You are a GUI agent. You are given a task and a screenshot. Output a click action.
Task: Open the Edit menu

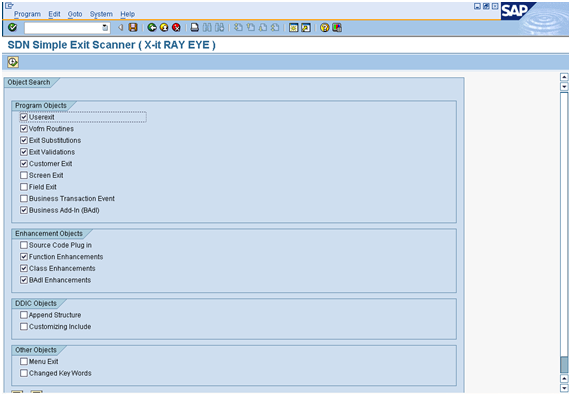[x=54, y=14]
